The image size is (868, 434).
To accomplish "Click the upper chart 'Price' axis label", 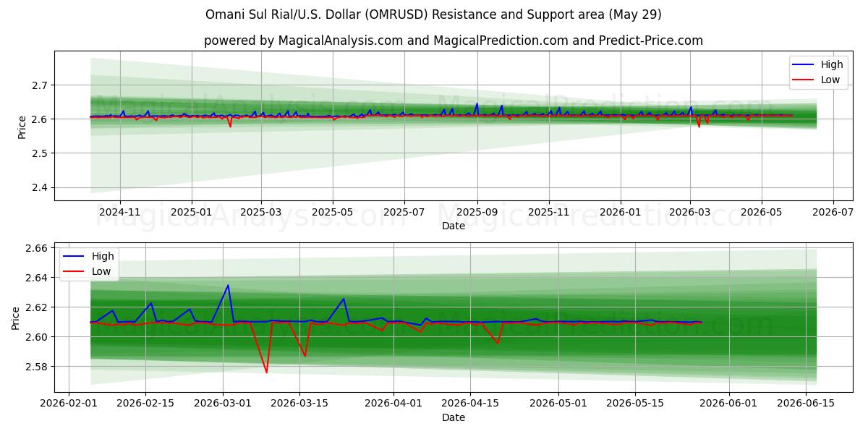I will point(22,126).
